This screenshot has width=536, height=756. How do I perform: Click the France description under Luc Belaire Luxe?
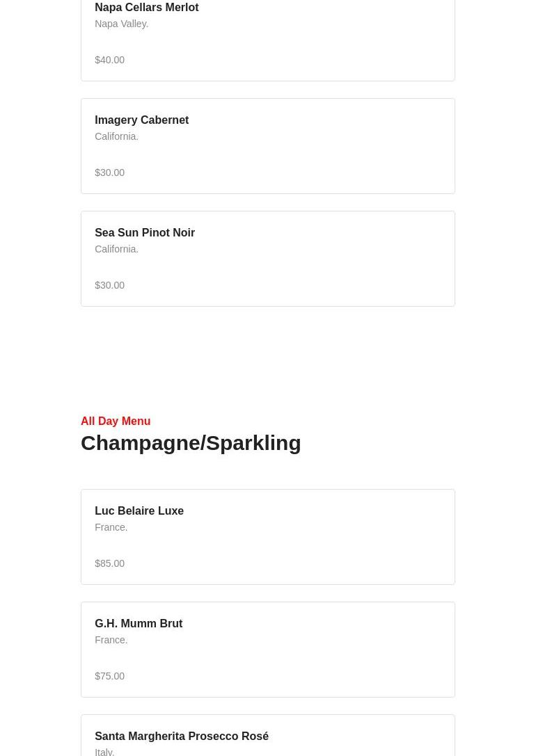coord(111,527)
